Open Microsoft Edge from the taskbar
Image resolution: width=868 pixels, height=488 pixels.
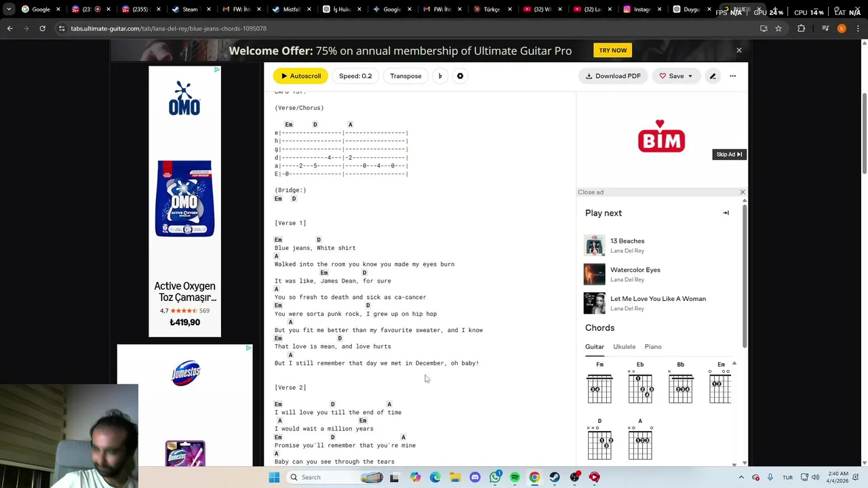click(x=435, y=477)
